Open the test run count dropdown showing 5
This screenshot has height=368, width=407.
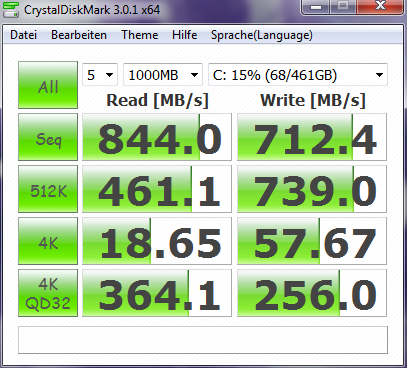coord(100,75)
